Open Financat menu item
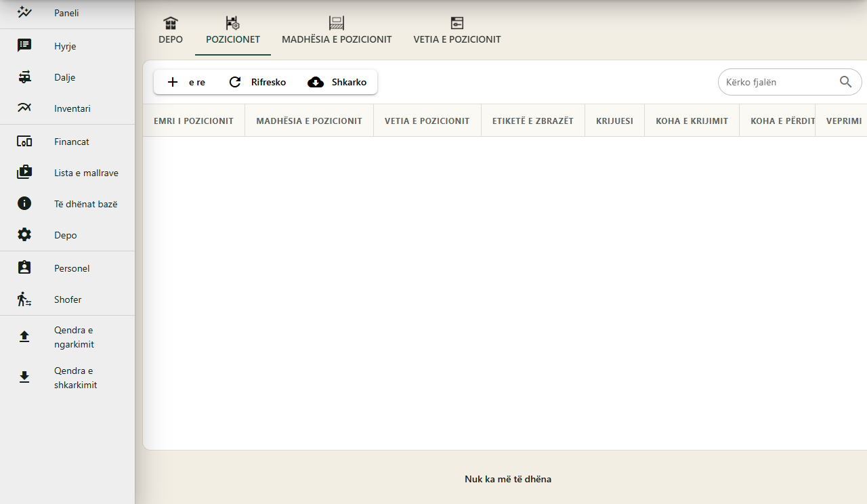This screenshot has height=504, width=867. (x=67, y=142)
